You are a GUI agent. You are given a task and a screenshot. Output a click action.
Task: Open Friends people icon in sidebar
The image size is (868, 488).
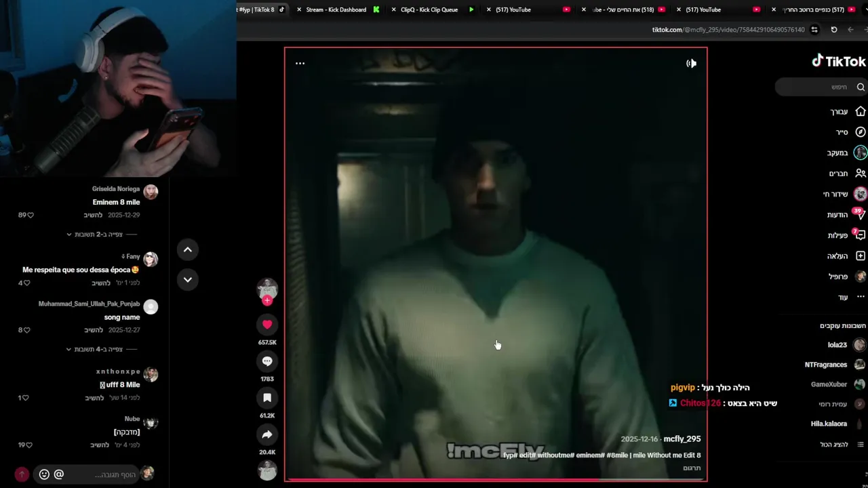(861, 174)
